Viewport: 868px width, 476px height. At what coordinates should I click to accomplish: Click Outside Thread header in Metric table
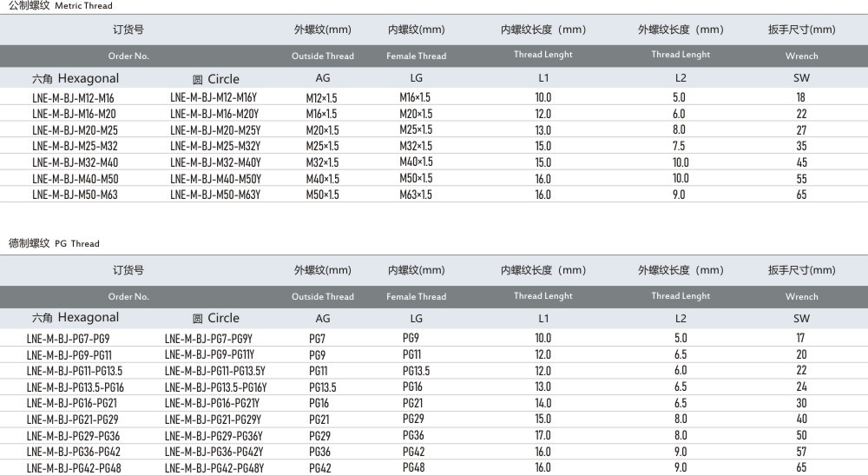pyautogui.click(x=323, y=56)
